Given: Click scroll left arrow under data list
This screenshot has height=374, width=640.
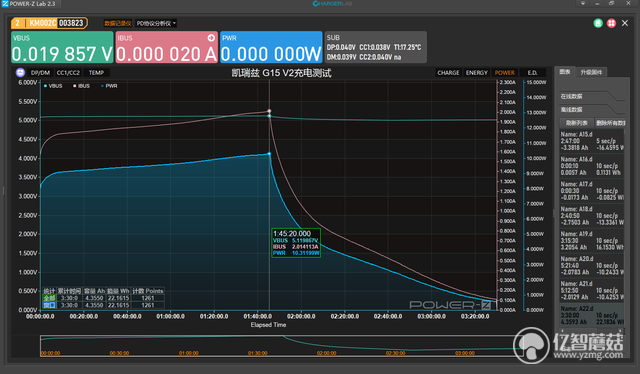Looking at the screenshot, I should [x=562, y=330].
